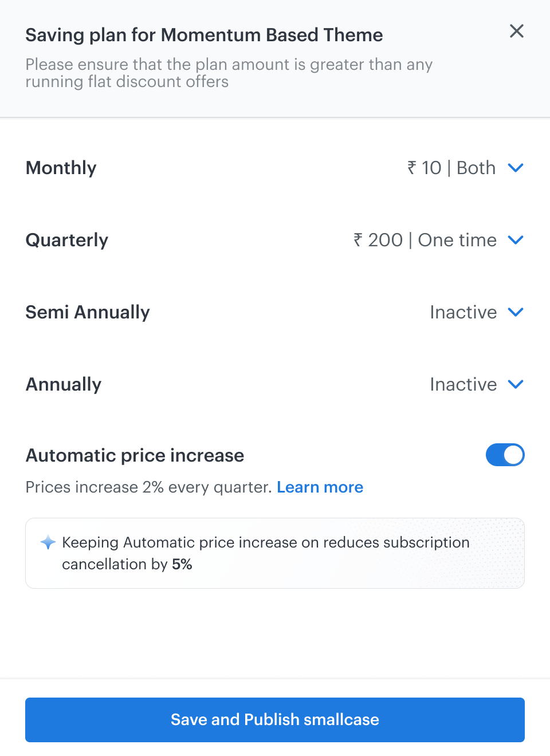The width and height of the screenshot is (550, 756).
Task: Click the Quarterly '₹ 200 | One time' value
Action: click(x=425, y=240)
